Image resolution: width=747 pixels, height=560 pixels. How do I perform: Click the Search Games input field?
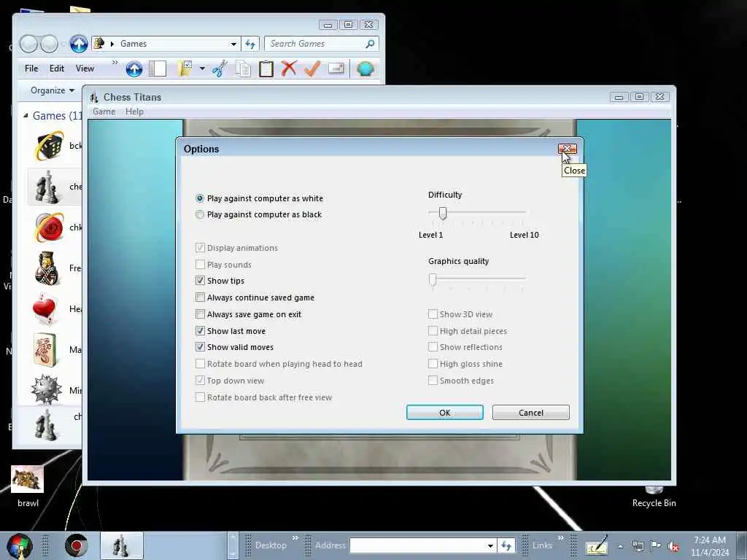tap(322, 44)
